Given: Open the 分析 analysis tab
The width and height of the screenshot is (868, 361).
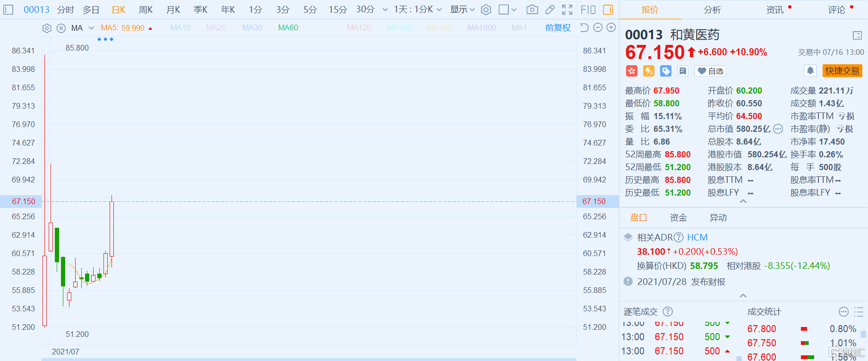Looking at the screenshot, I should 713,10.
